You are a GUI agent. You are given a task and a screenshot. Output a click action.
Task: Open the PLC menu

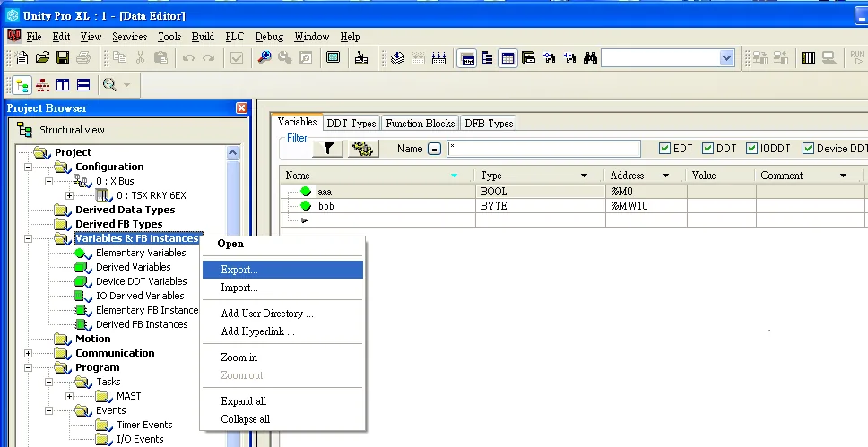click(x=235, y=37)
